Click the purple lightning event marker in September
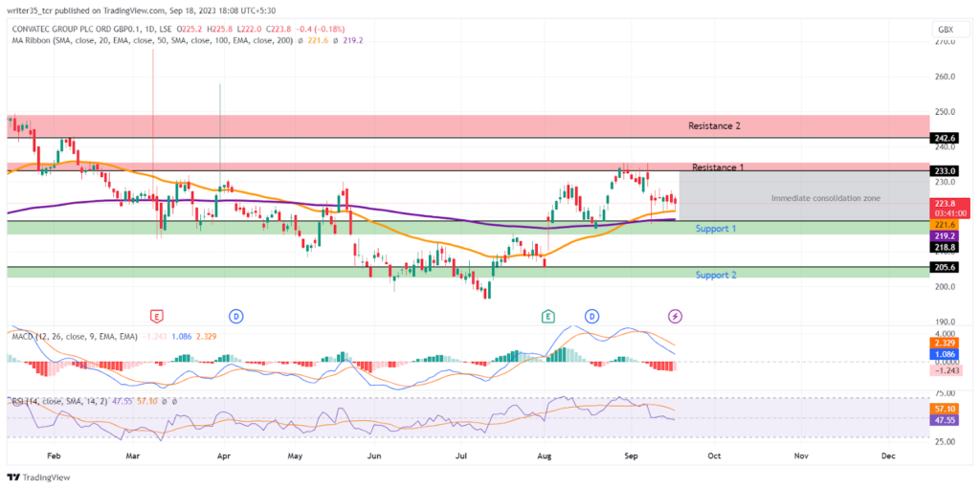980x489 pixels. click(676, 316)
